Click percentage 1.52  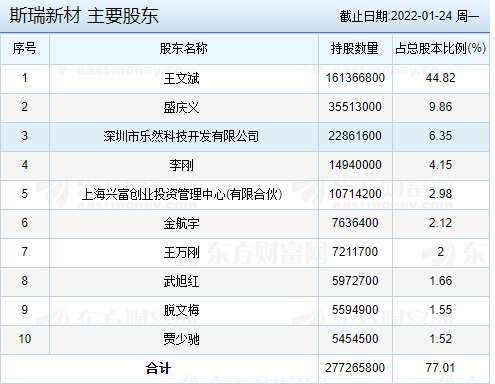coord(440,339)
